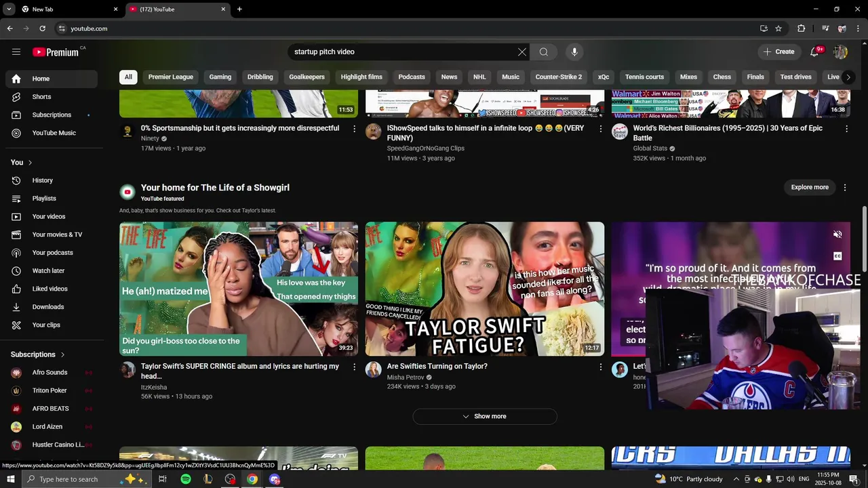Open the Watch later clock icon
868x488 pixels.
click(x=16, y=270)
